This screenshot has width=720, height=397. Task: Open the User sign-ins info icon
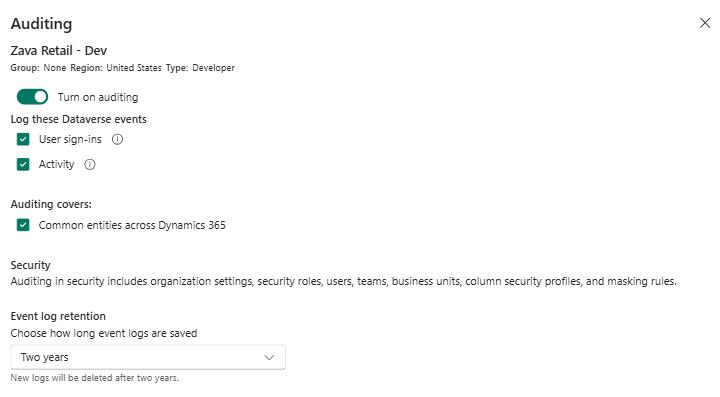point(118,140)
